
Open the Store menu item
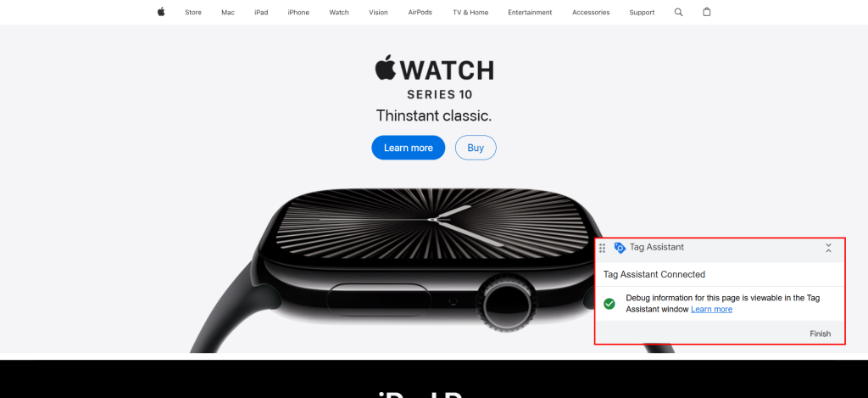pyautogui.click(x=193, y=12)
